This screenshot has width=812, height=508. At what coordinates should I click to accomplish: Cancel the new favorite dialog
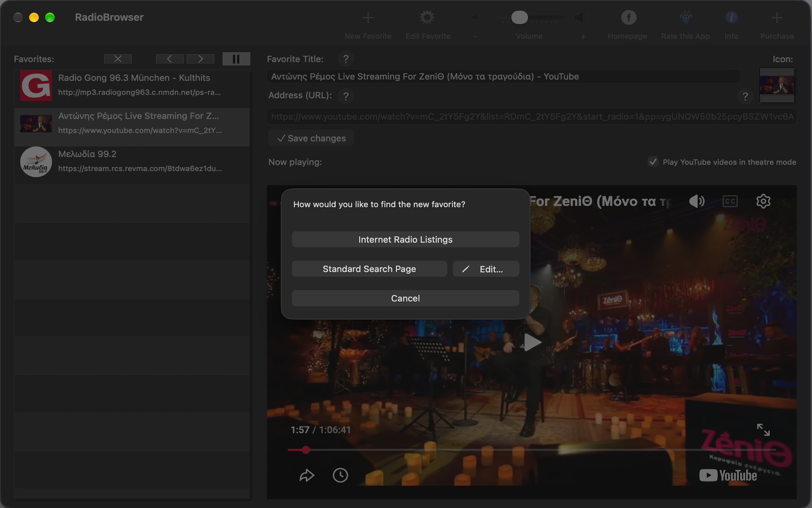coord(405,298)
